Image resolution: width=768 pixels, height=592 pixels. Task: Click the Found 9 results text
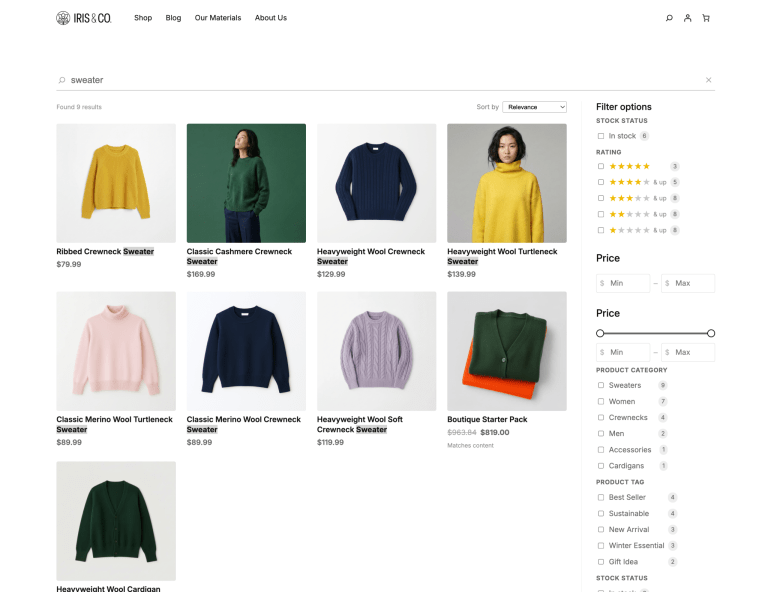[x=79, y=107]
